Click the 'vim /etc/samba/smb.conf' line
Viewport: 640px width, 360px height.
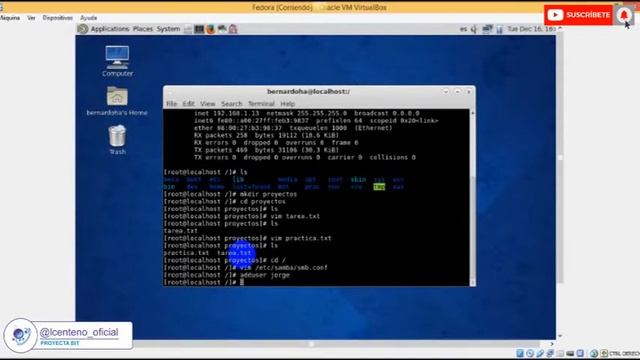[245, 268]
